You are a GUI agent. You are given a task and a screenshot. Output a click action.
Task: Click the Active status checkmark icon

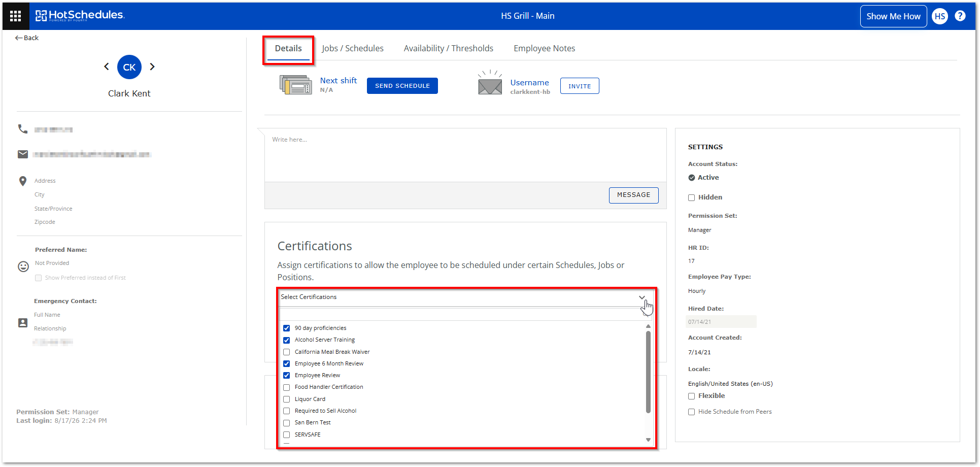(x=691, y=178)
